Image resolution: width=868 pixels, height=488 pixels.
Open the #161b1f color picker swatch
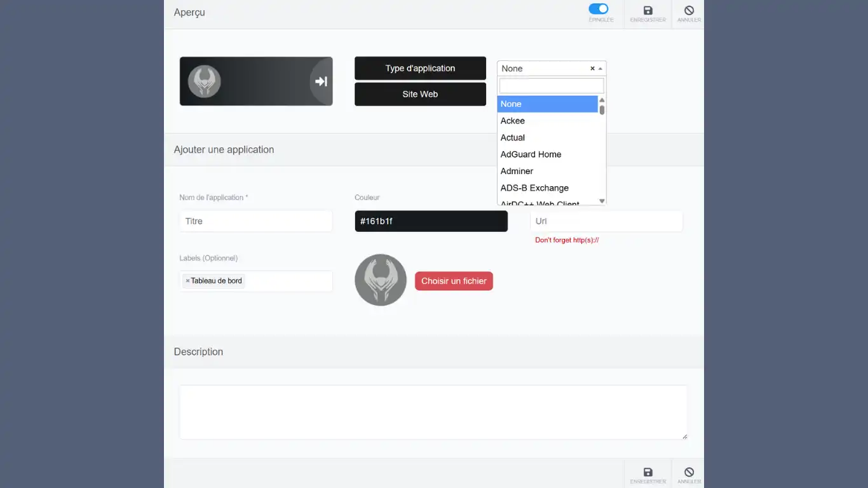(431, 220)
